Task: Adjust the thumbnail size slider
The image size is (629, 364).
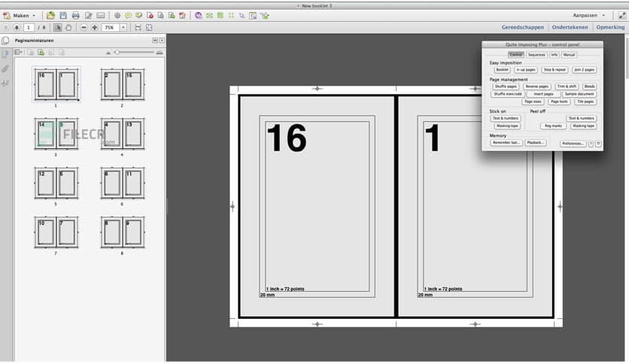Action: pos(117,53)
